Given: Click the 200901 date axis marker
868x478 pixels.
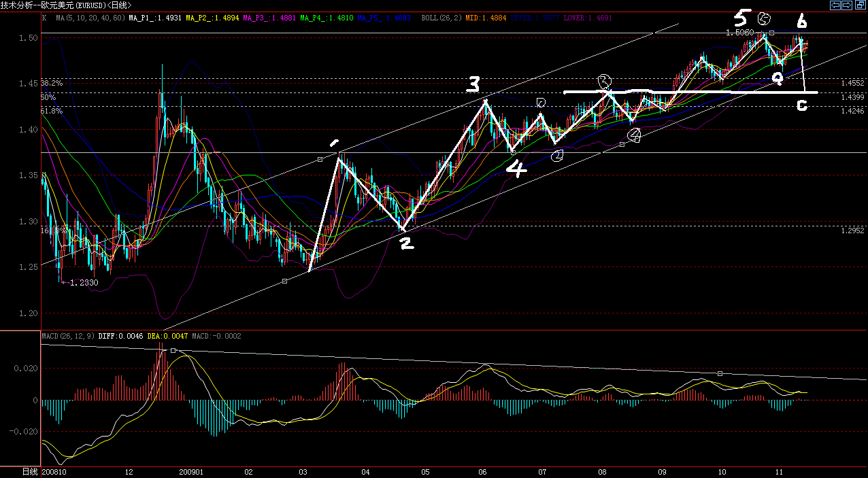Looking at the screenshot, I should (x=191, y=471).
